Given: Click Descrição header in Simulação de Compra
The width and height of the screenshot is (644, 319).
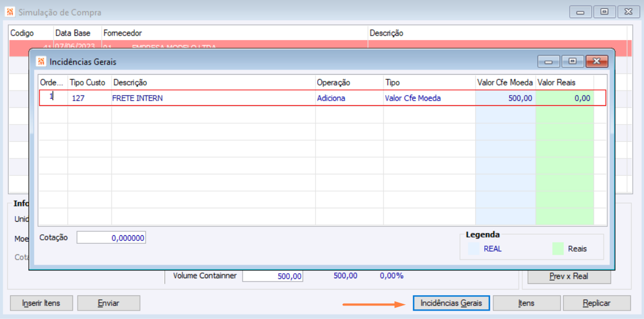Looking at the screenshot, I should tap(497, 33).
